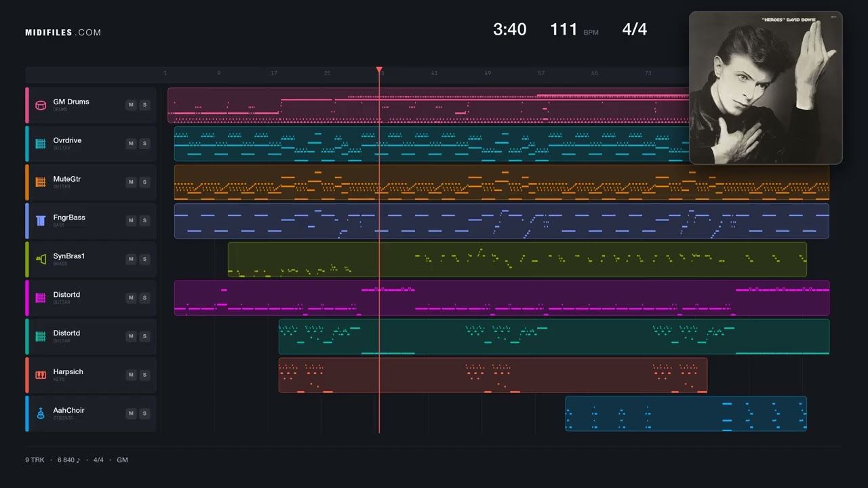The width and height of the screenshot is (868, 488).
Task: Click the 4/4 time signature in header
Action: pyautogui.click(x=635, y=29)
